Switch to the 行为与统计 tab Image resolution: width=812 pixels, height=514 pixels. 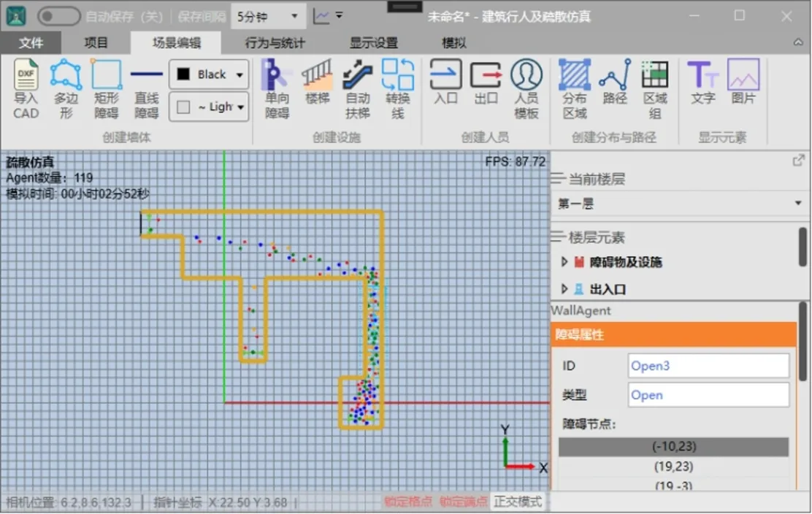[275, 43]
